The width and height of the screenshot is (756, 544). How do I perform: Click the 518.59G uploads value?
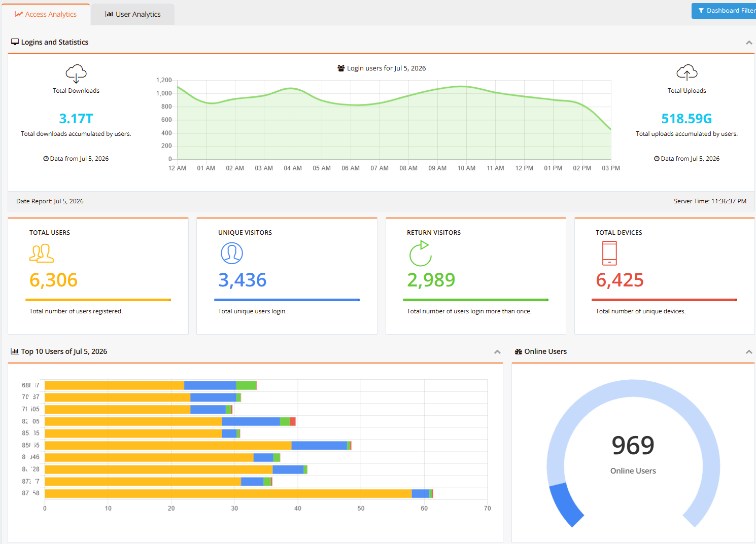(687, 119)
